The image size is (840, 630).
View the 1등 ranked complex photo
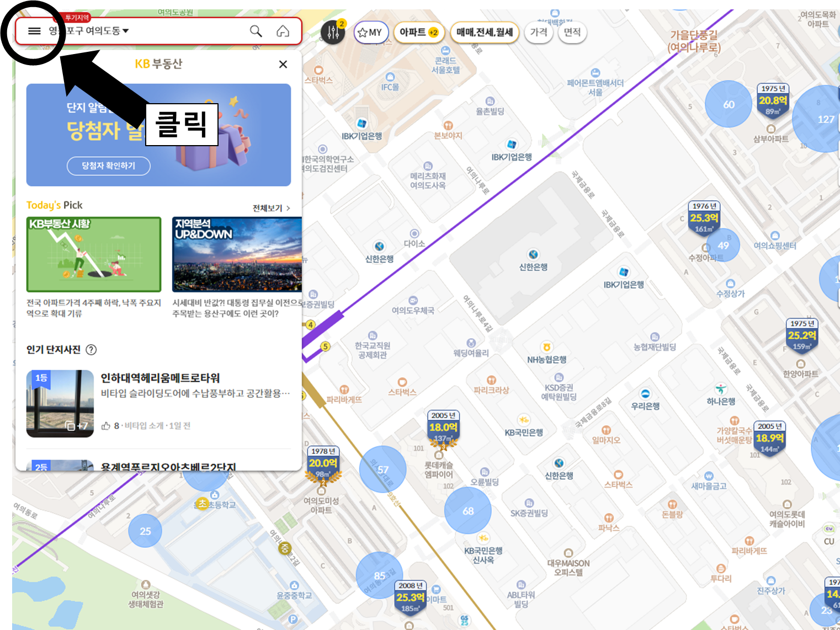[x=60, y=404]
